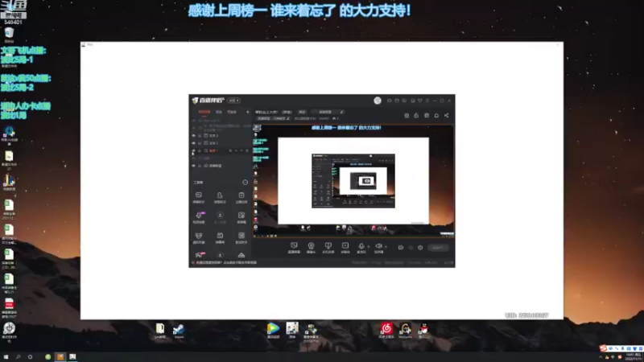
Task: Open the share icon above the preview
Action: (x=447, y=115)
